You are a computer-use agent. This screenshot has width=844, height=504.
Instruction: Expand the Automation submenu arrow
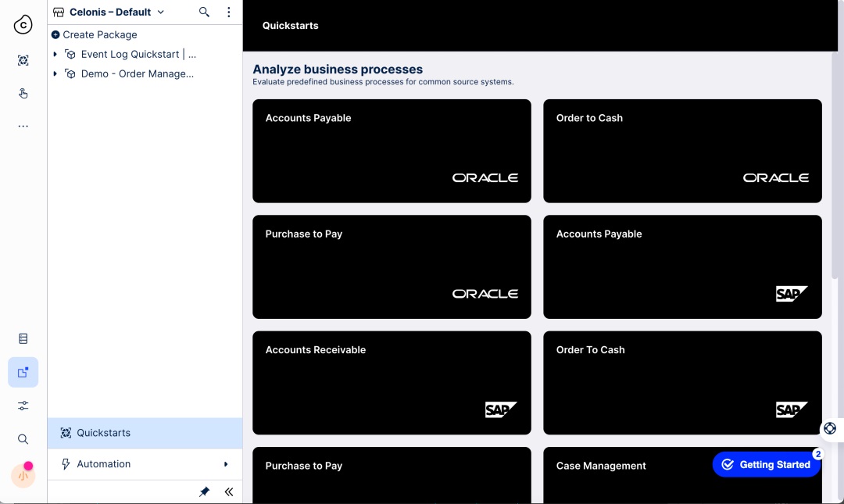tap(226, 464)
